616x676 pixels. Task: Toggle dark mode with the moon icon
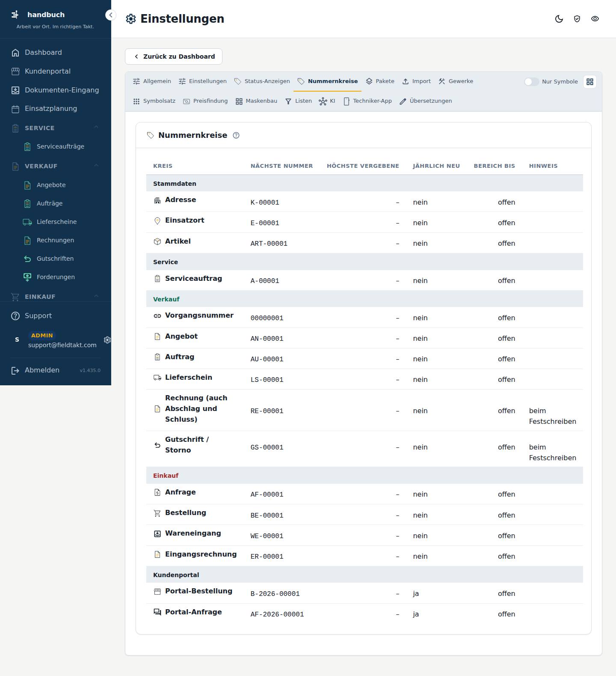tap(559, 19)
